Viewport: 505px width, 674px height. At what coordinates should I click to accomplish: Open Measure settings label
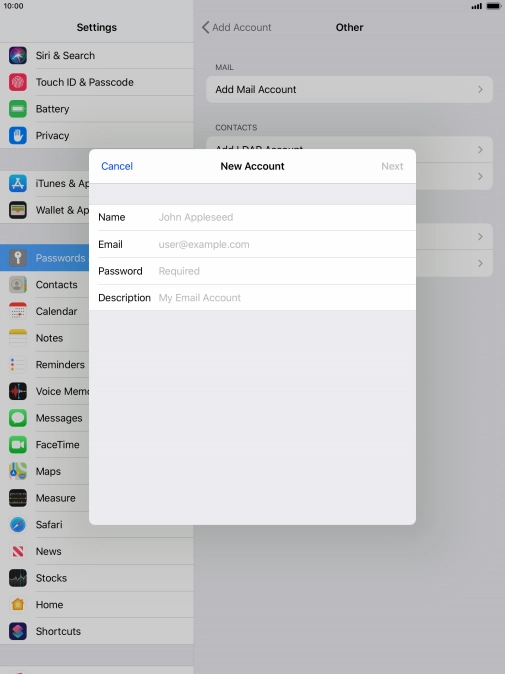55,498
